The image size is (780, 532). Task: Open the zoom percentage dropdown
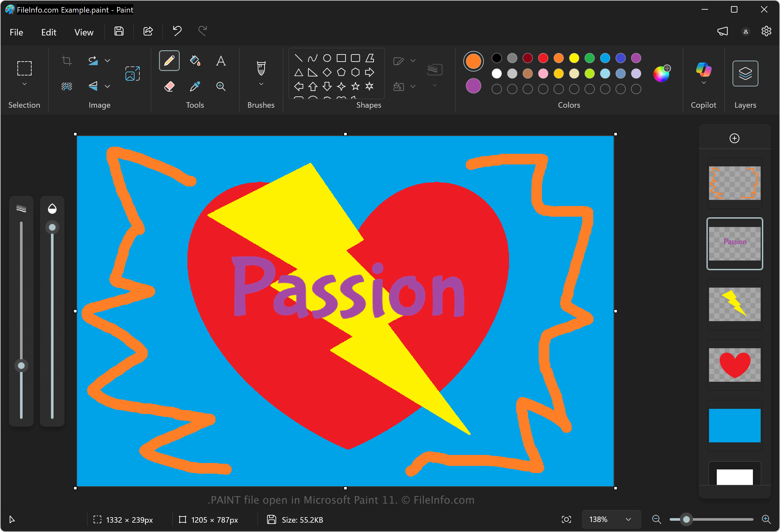(x=628, y=519)
